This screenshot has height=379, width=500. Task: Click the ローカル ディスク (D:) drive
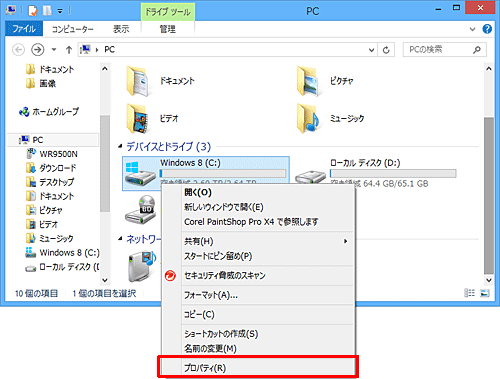[x=376, y=173]
